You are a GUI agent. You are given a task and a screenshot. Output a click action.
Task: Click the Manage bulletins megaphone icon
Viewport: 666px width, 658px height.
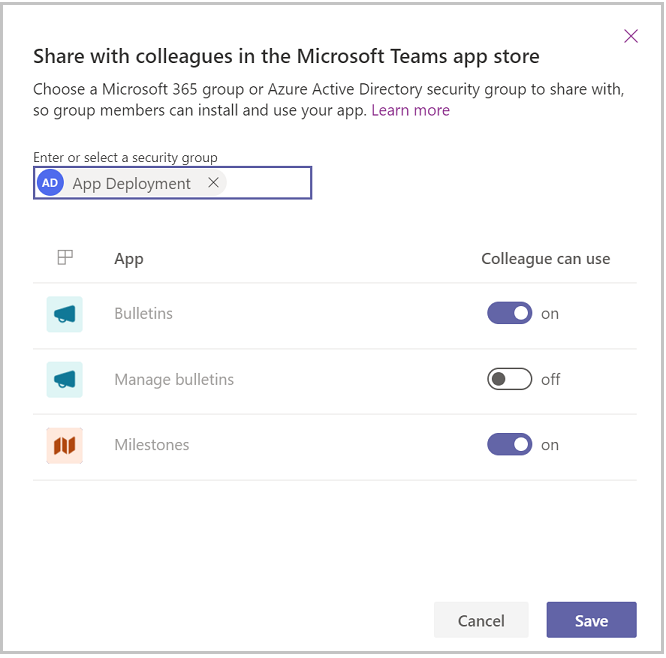(x=65, y=380)
